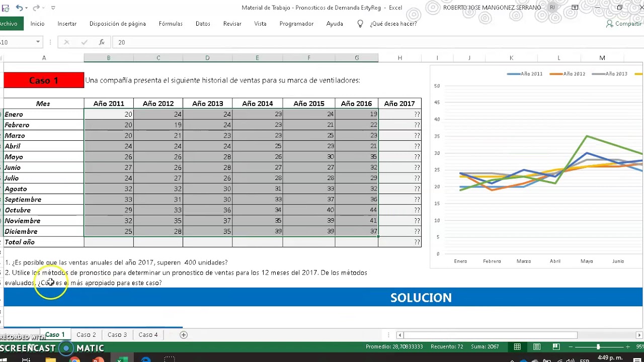Select the Total año row label
644x362 pixels.
pos(44,242)
